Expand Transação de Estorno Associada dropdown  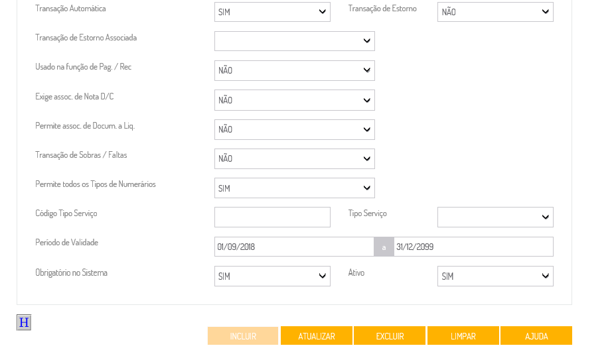coord(294,41)
